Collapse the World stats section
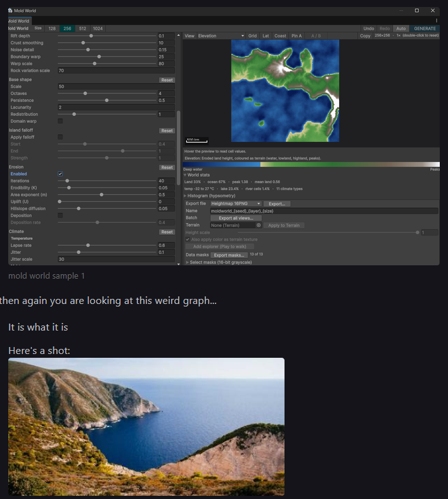Image resolution: width=448 pixels, height=499 pixels. (x=185, y=175)
